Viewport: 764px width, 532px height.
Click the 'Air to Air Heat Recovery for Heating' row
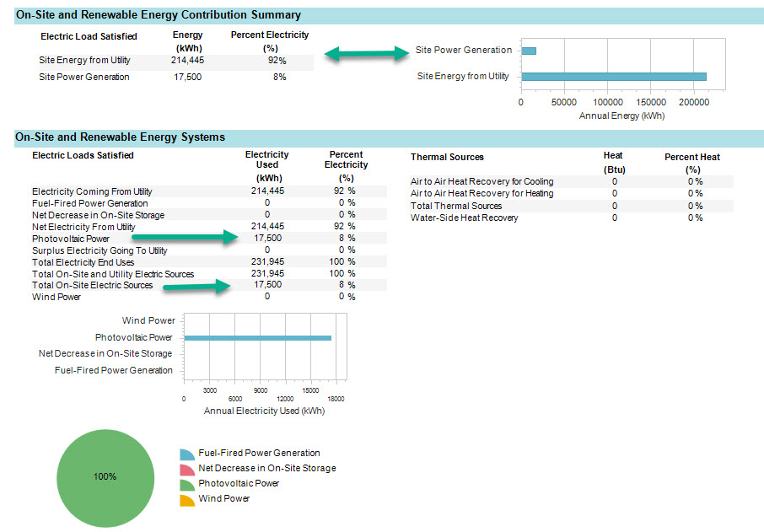pos(572,193)
